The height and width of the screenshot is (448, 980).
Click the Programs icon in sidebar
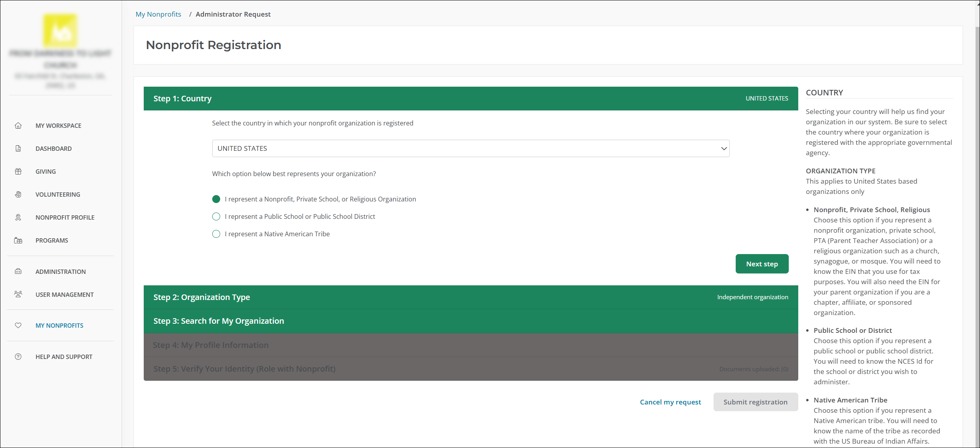(x=18, y=240)
